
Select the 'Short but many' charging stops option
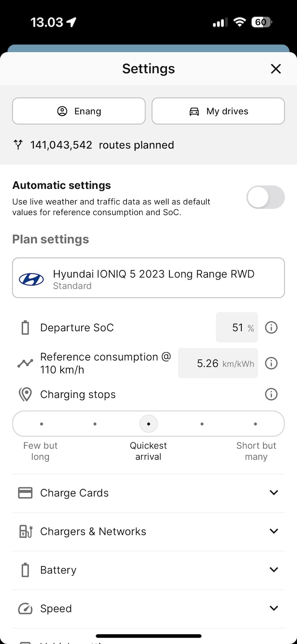(x=255, y=424)
